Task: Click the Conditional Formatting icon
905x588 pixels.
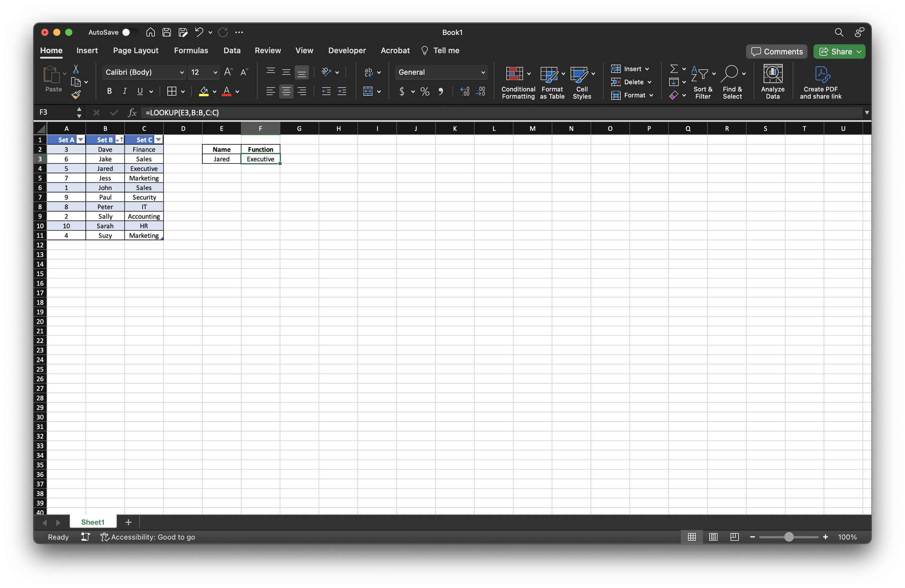Action: point(514,73)
